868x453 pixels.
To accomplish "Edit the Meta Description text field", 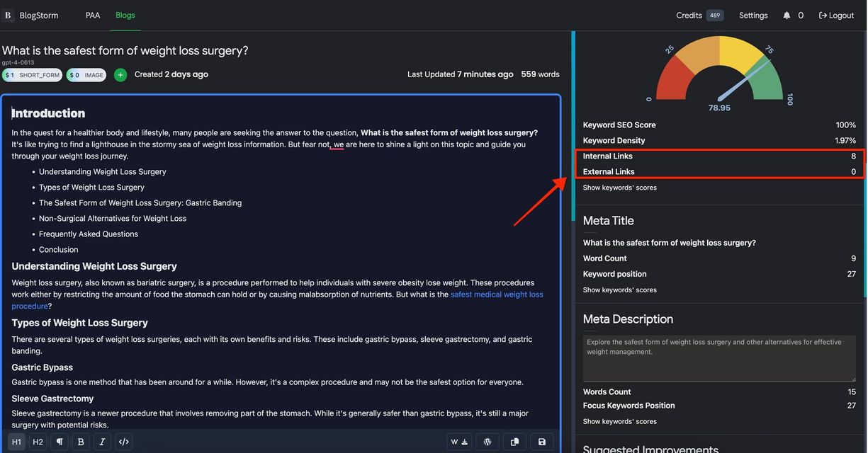I will pos(718,357).
